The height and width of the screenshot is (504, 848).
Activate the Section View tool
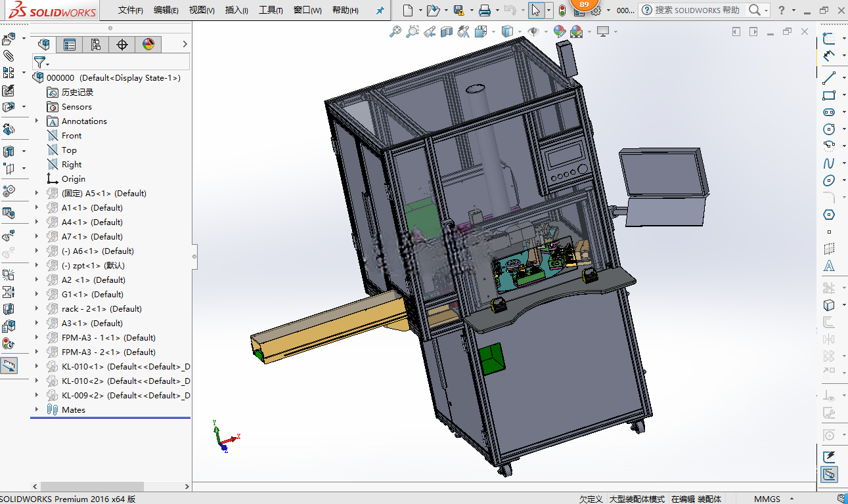coord(447,31)
